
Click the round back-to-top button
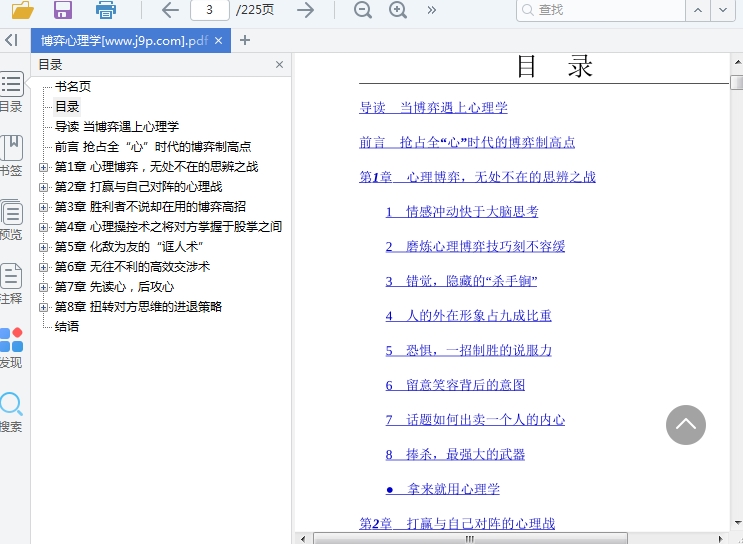click(x=686, y=425)
